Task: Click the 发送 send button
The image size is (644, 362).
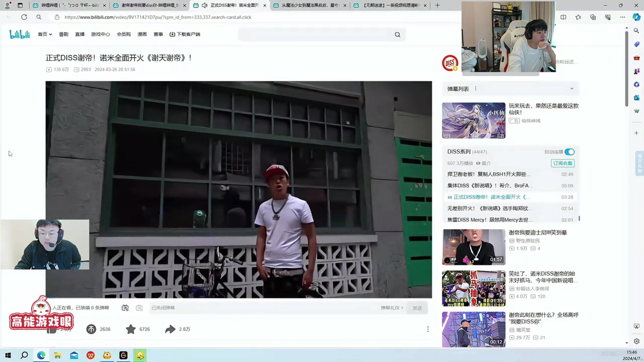Action: pyautogui.click(x=417, y=308)
